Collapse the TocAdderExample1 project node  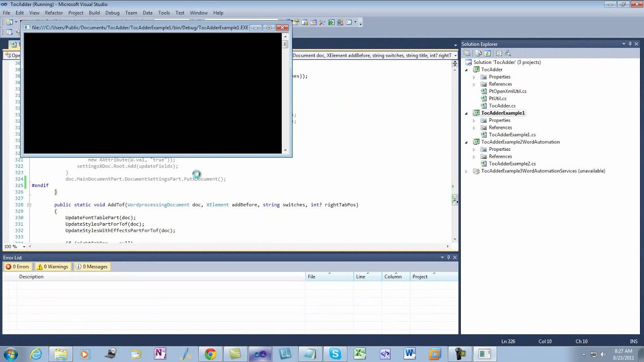coord(466,113)
